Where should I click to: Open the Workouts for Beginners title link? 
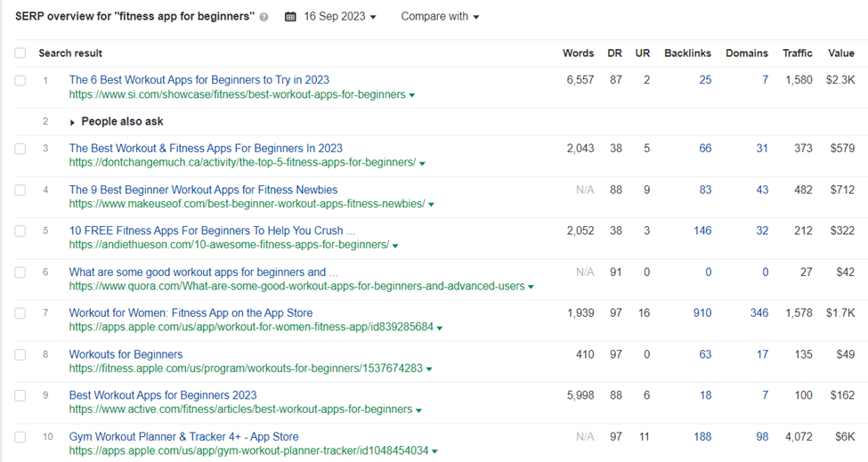126,354
